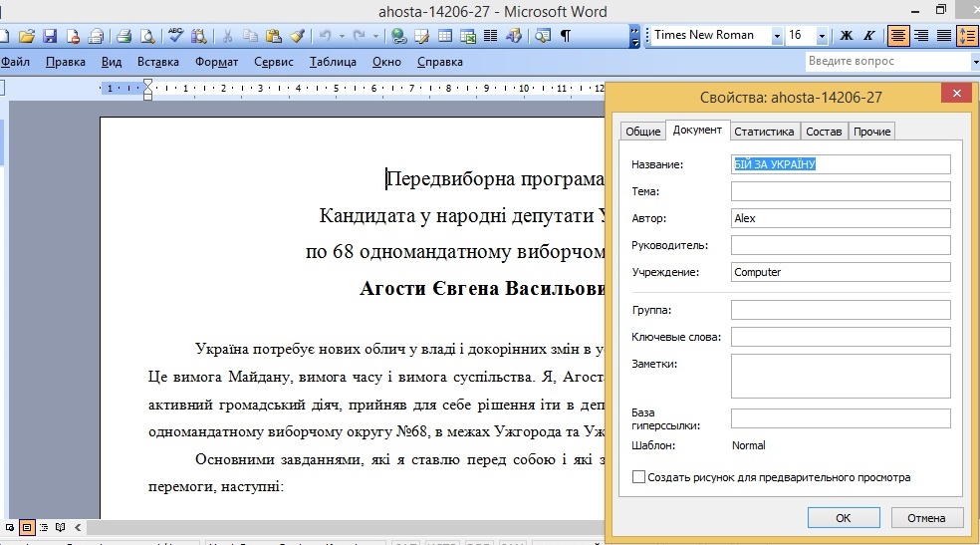Activate the Format Painter brush

point(297,36)
